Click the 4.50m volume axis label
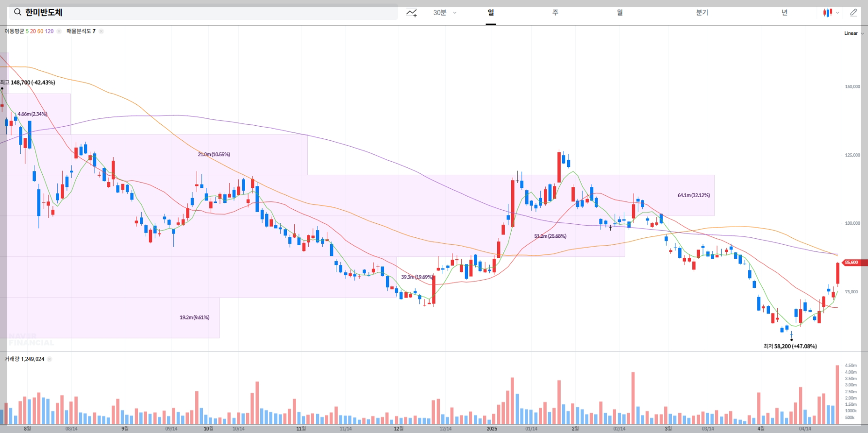This screenshot has height=433, width=868. tap(851, 365)
